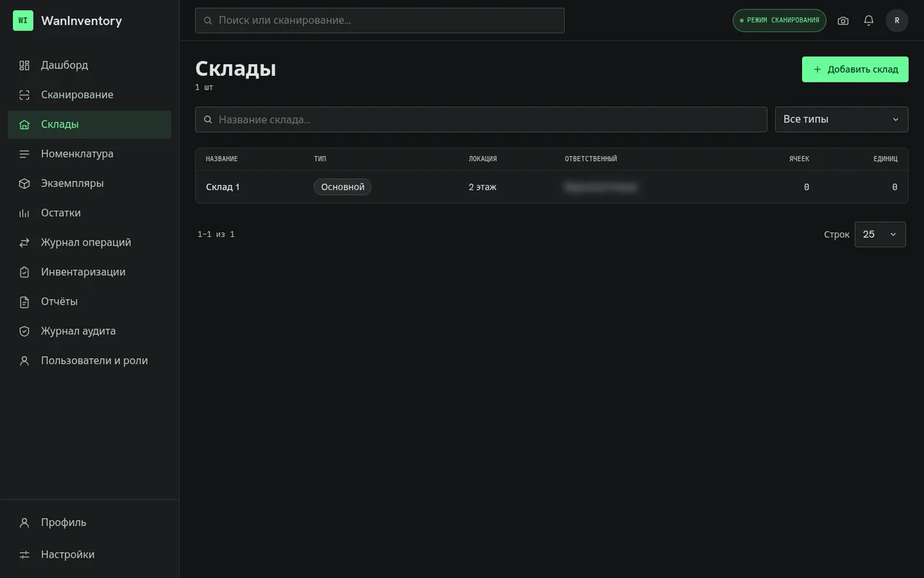This screenshot has width=924, height=578.
Task: Open the R user avatar menu
Action: pos(897,21)
